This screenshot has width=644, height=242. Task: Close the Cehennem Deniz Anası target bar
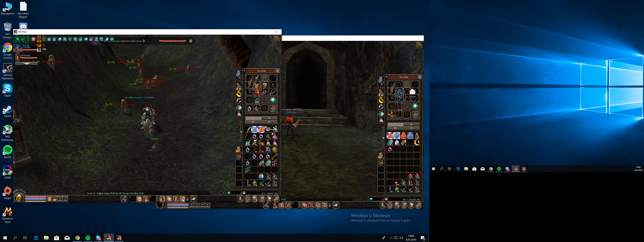coord(191,41)
